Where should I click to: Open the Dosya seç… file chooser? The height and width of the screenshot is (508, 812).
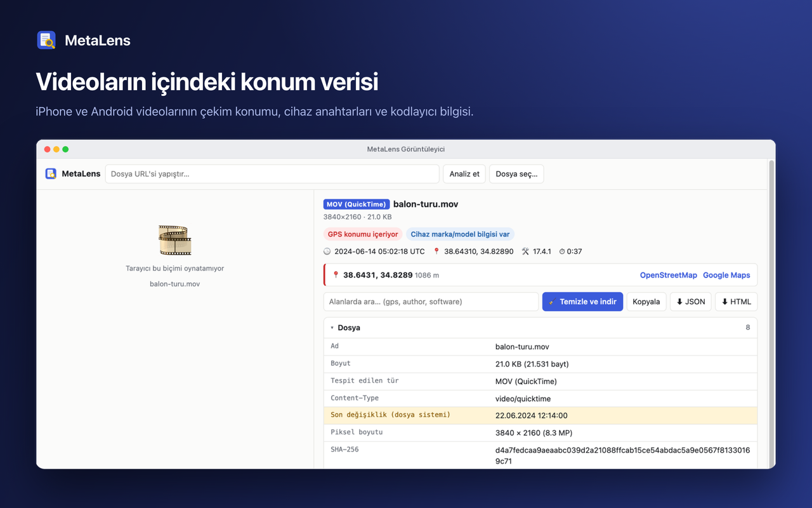point(516,174)
